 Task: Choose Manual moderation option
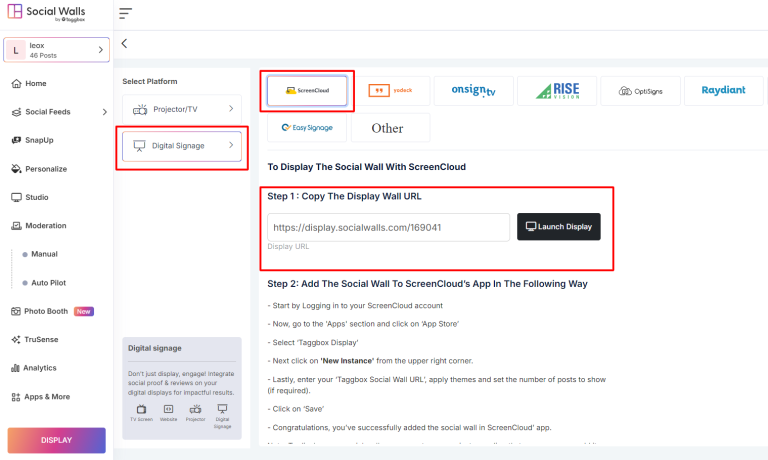point(44,254)
